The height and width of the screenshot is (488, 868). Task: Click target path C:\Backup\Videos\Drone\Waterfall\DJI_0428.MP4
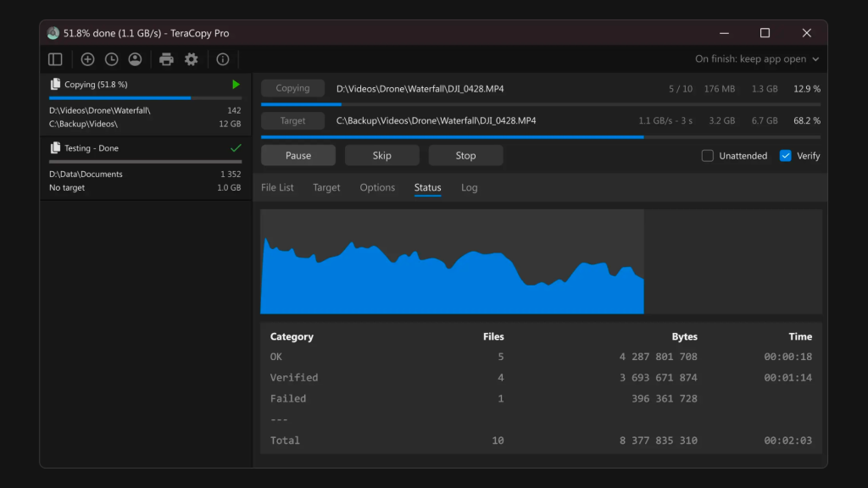click(x=437, y=120)
